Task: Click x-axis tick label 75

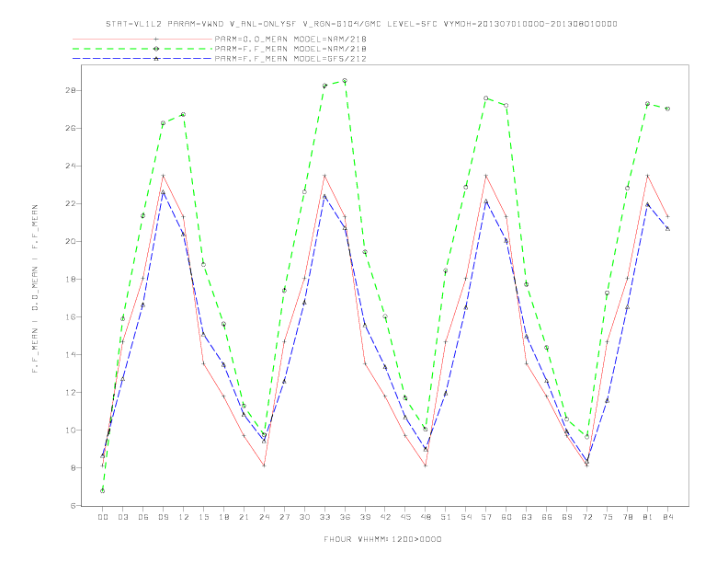Action: (608, 517)
